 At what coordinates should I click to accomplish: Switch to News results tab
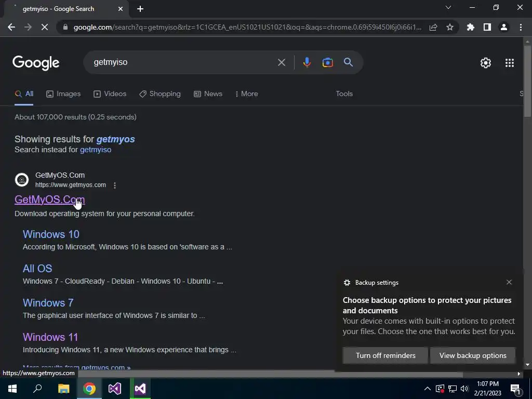point(208,94)
